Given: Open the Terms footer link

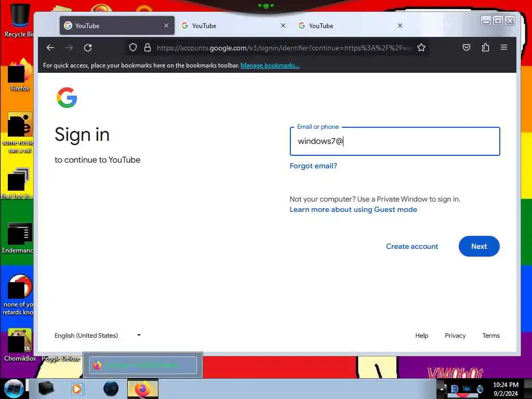Looking at the screenshot, I should [x=491, y=336].
